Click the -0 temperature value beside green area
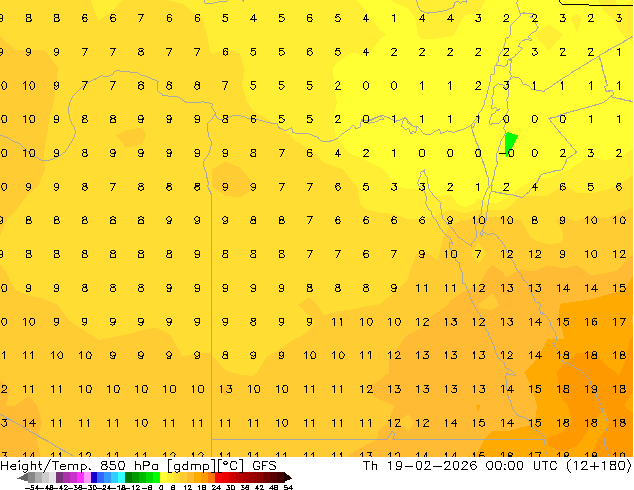 506,153
